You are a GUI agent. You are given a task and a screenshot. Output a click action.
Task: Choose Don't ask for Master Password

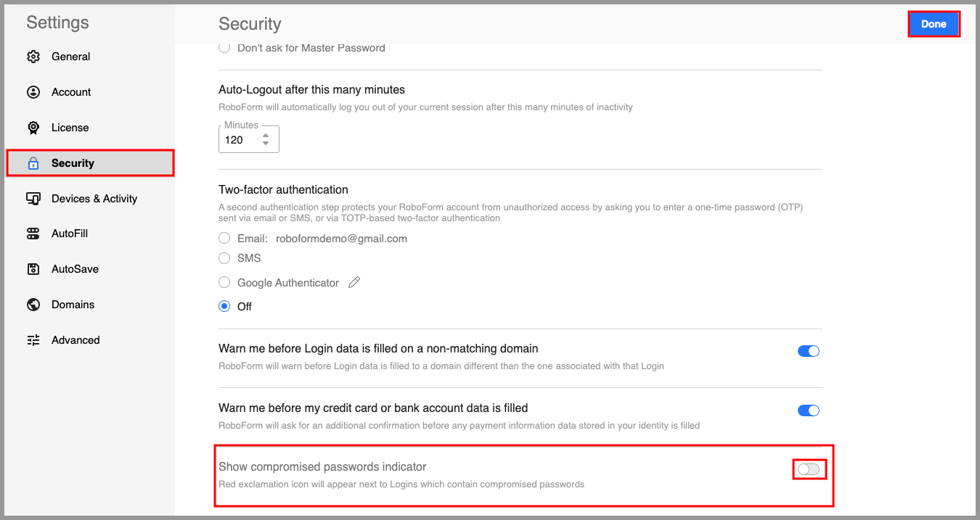[224, 47]
